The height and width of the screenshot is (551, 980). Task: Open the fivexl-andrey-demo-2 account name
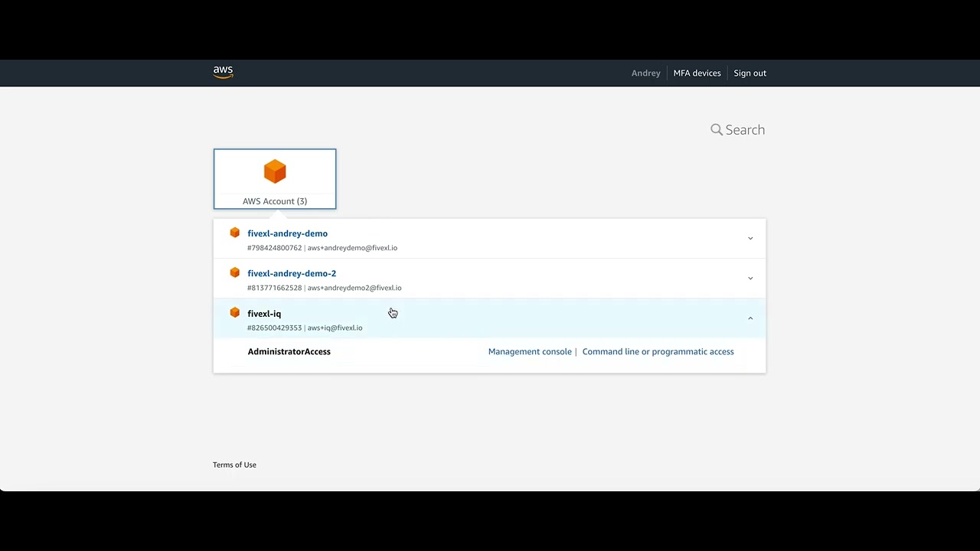click(292, 273)
